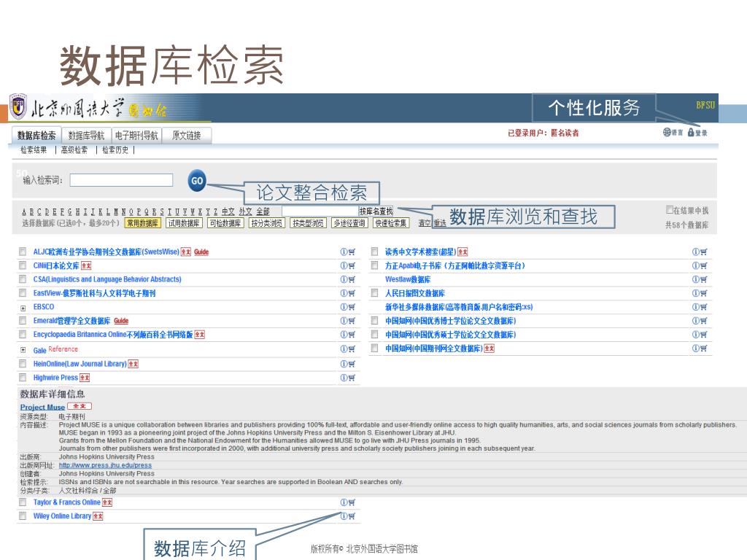Image resolution: width=747 pixels, height=560 pixels.
Task: Tick checkbox for ALJC欧洲专业学协会期刊
Action: pyautogui.click(x=23, y=252)
